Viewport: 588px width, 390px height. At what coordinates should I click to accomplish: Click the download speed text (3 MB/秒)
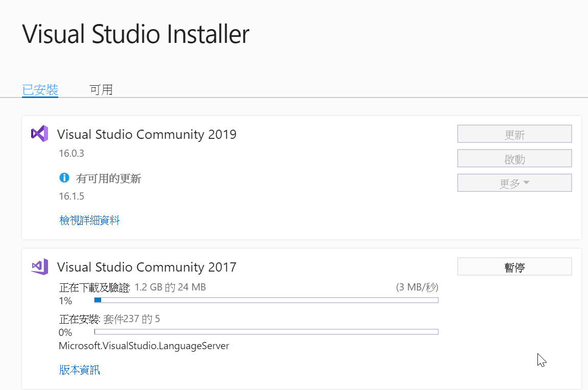tap(417, 287)
